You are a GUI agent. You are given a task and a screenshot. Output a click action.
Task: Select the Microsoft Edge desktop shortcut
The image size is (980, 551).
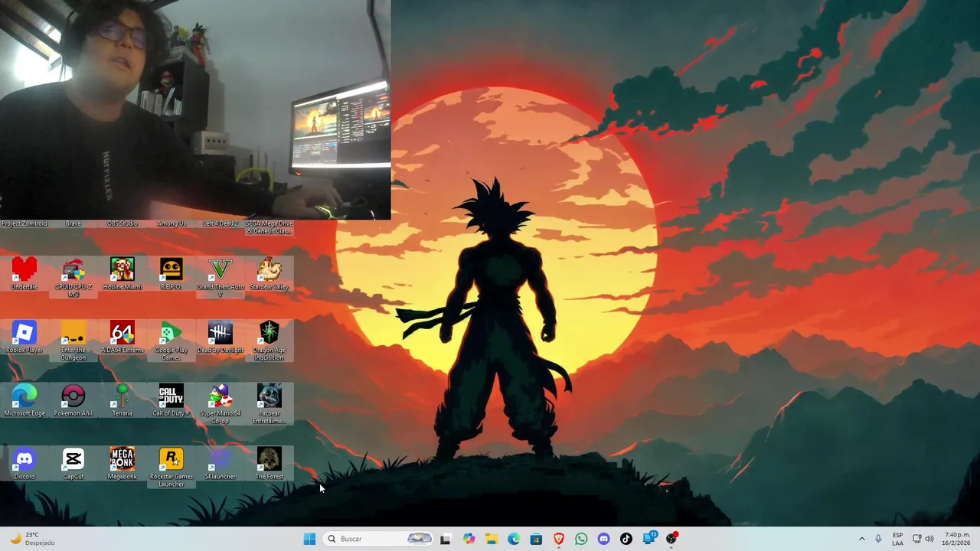click(x=24, y=401)
